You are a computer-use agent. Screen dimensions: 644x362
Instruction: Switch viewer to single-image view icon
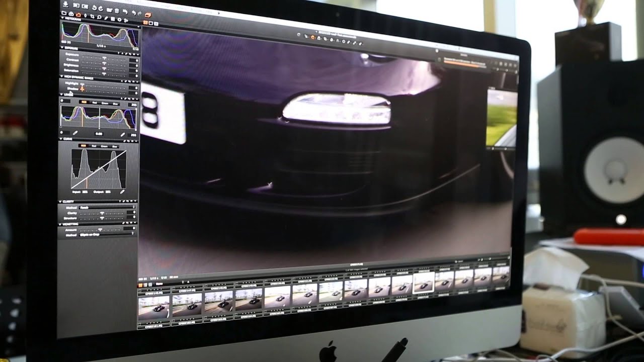[x=151, y=23]
